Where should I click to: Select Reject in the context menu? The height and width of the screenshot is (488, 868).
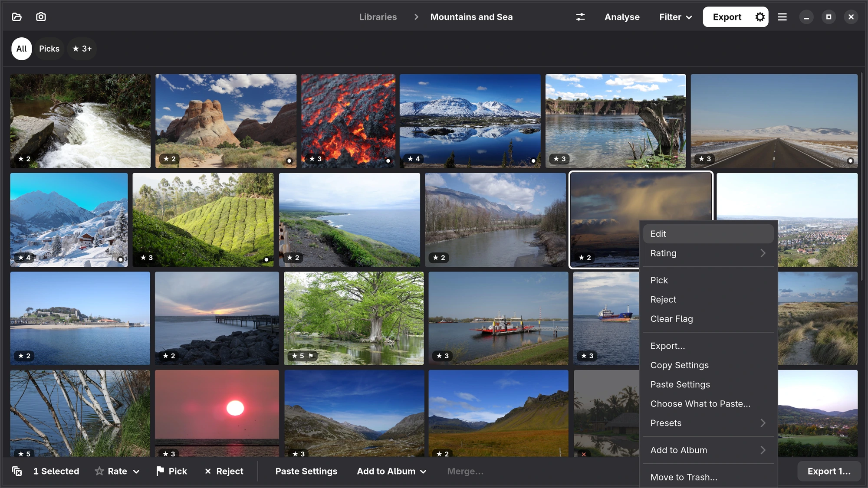708,299
